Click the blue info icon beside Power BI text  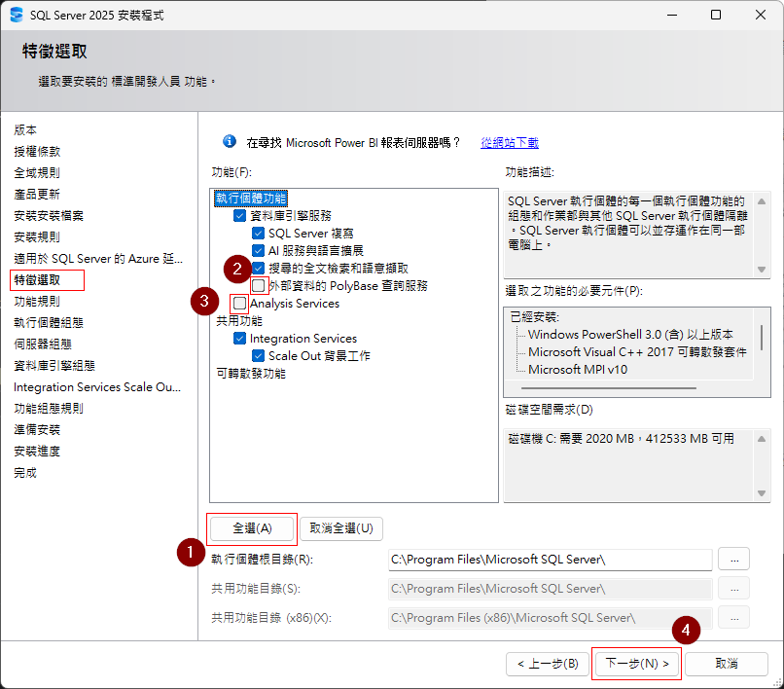230,142
